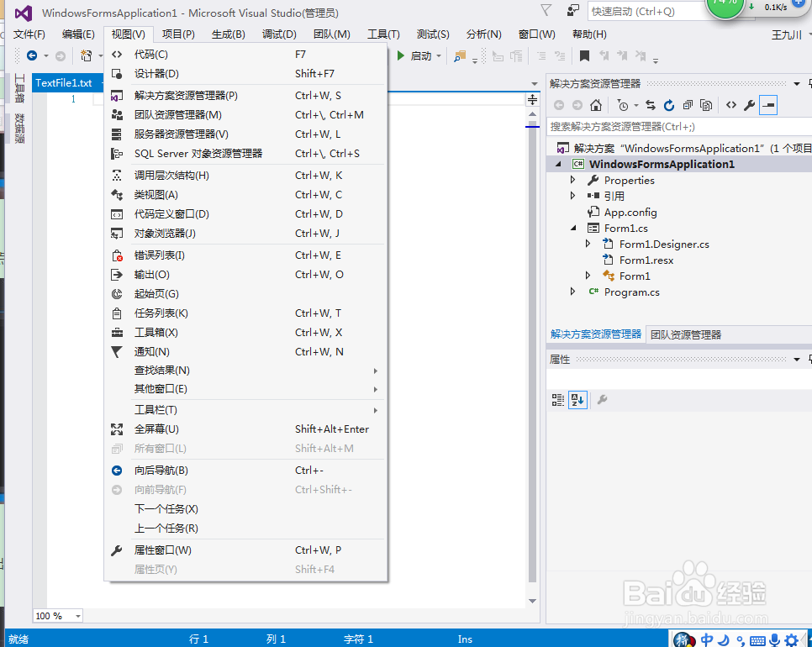Select Designer (设计器) menu entry
This screenshot has height=647, width=812.
[x=246, y=73]
